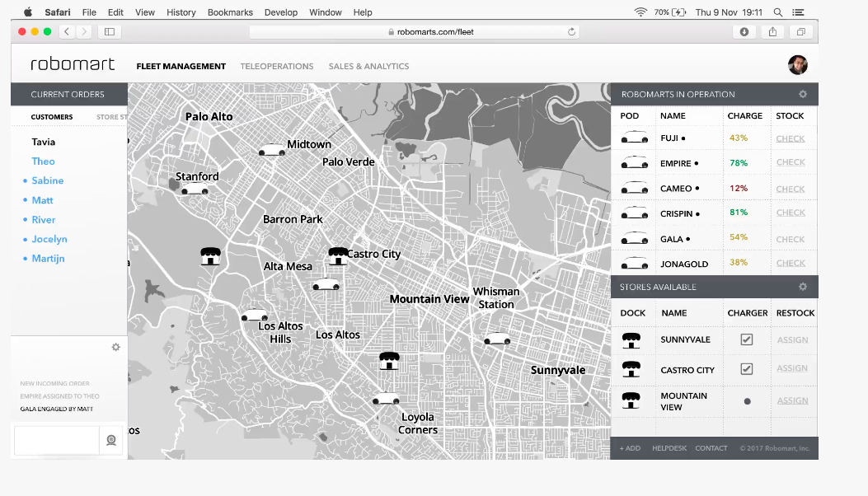Open Robomarts in Operation settings gear

(803, 94)
